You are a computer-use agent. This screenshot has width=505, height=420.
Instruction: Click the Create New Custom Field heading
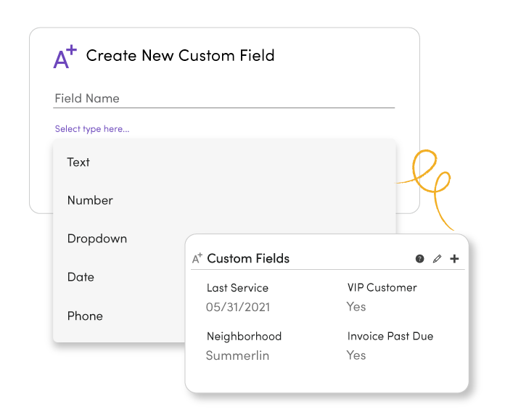coord(180,56)
